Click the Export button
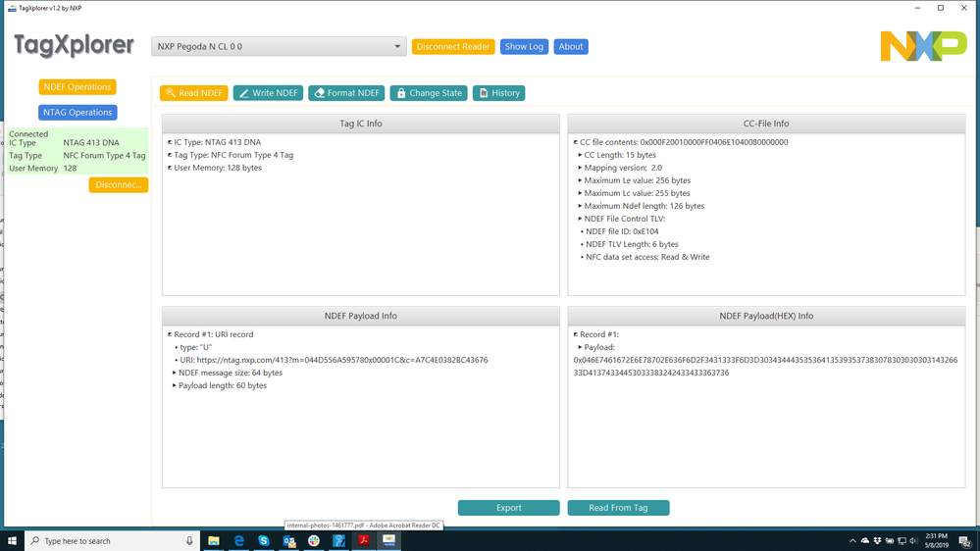The height and width of the screenshot is (551, 980). 509,508
